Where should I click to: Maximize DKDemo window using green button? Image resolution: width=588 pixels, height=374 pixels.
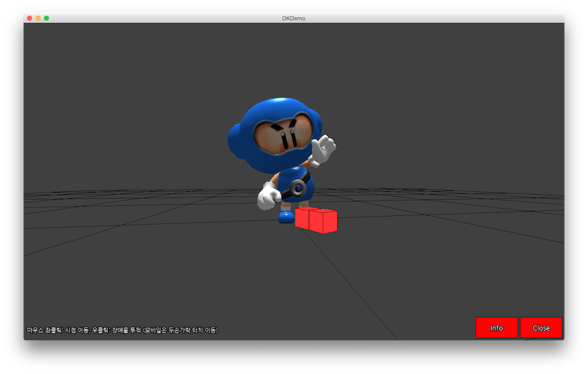click(x=47, y=18)
